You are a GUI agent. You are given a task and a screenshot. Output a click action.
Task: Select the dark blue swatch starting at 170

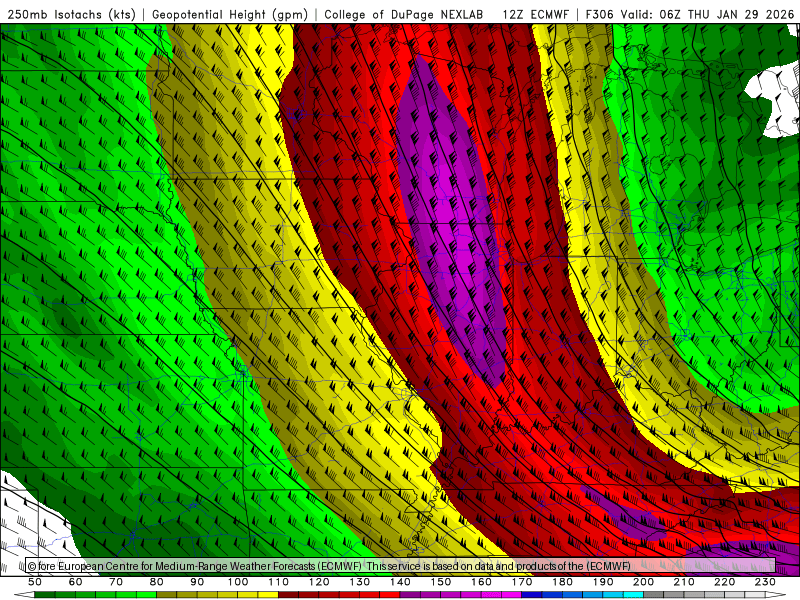[x=532, y=595]
